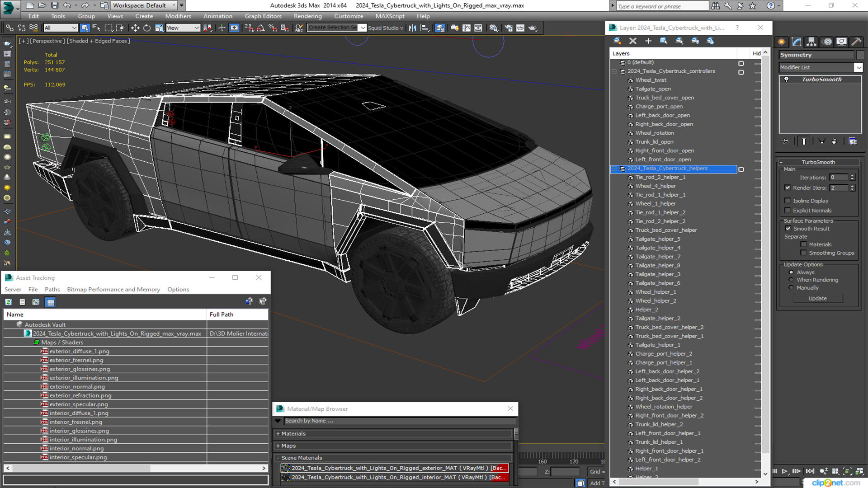Open the Create Selection Set dropdown
The image size is (868, 488).
pyautogui.click(x=363, y=28)
